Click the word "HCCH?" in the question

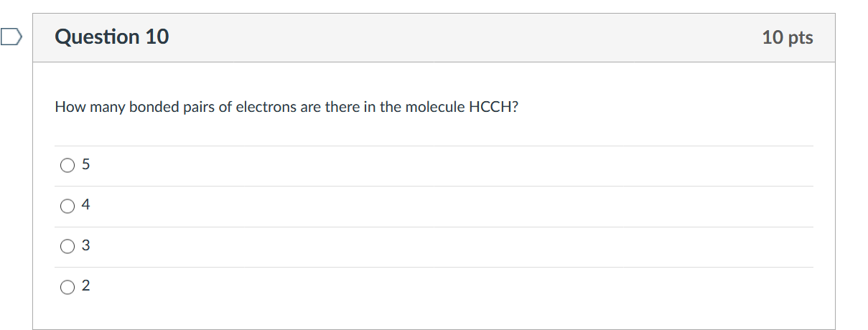[494, 108]
